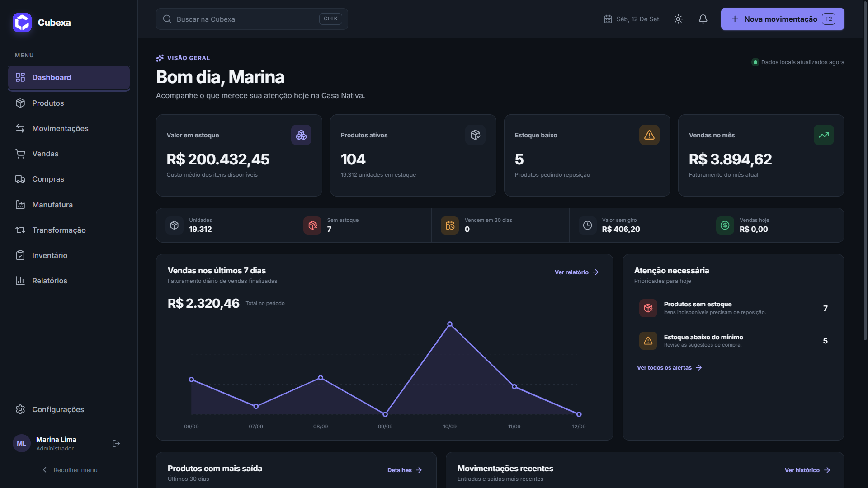
Task: Open Ver relatório link
Action: pyautogui.click(x=576, y=272)
